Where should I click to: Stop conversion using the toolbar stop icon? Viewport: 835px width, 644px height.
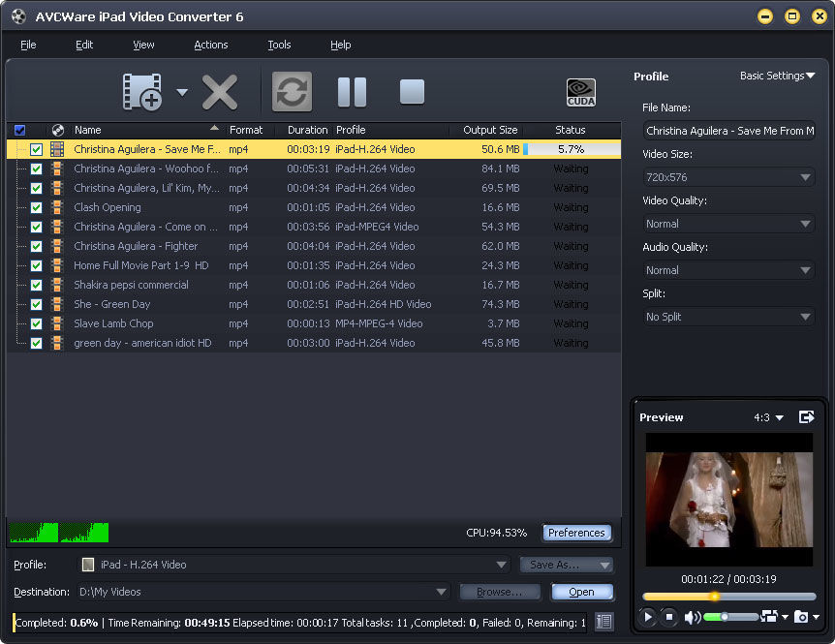click(x=412, y=92)
